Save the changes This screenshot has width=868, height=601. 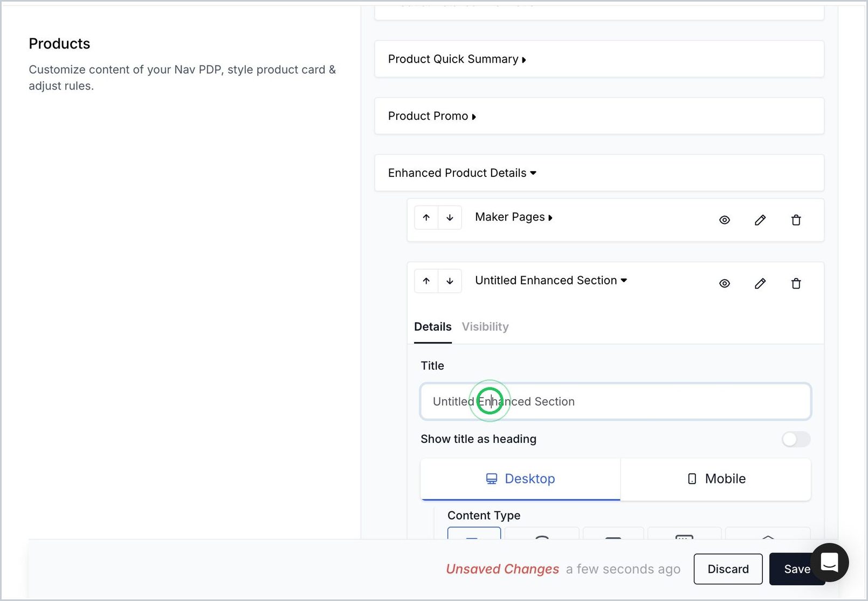[x=797, y=569]
